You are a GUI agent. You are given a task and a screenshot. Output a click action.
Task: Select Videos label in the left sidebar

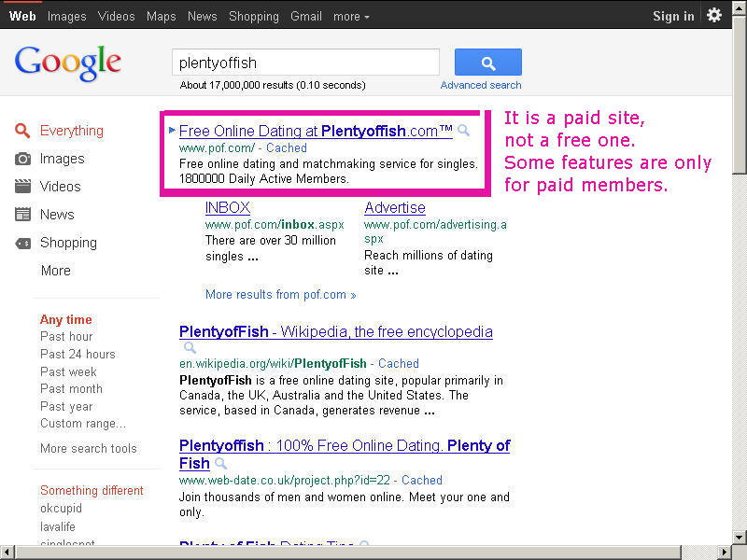pos(60,186)
